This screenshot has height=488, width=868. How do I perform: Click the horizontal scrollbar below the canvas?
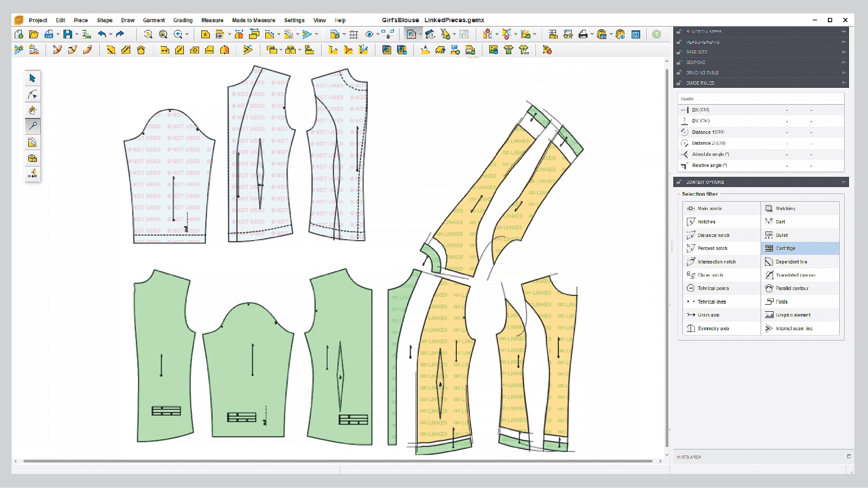337,461
